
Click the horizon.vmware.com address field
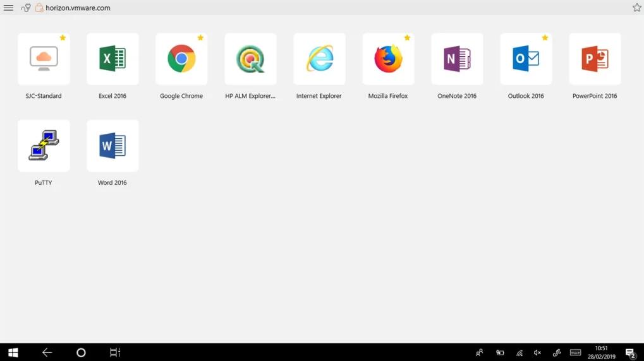(78, 8)
